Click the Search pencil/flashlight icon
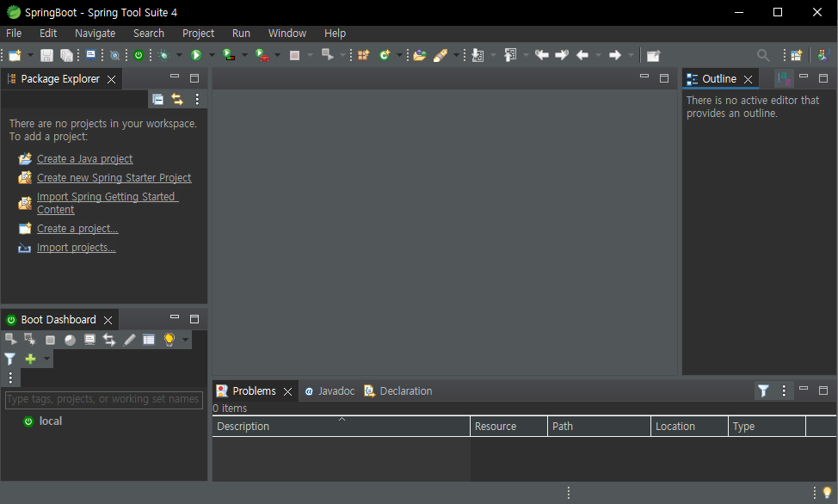 point(441,55)
